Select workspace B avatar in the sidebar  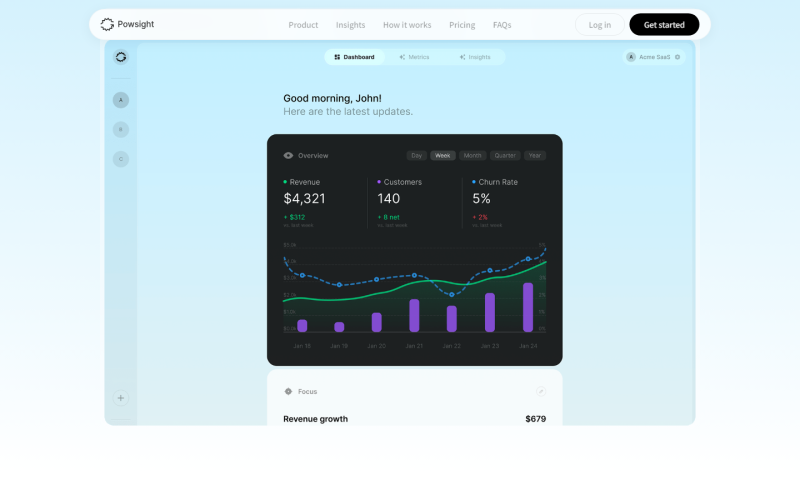[121, 130]
